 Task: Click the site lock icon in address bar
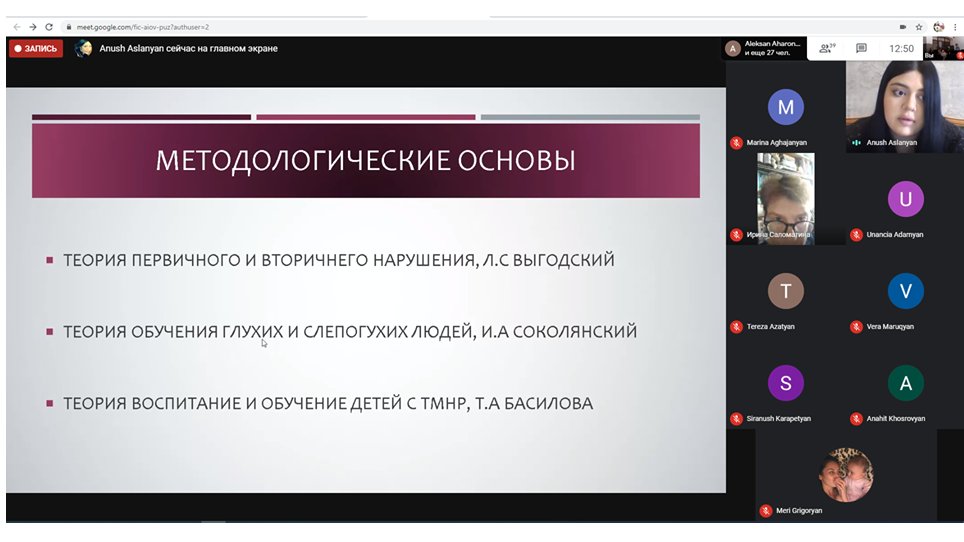(x=69, y=27)
